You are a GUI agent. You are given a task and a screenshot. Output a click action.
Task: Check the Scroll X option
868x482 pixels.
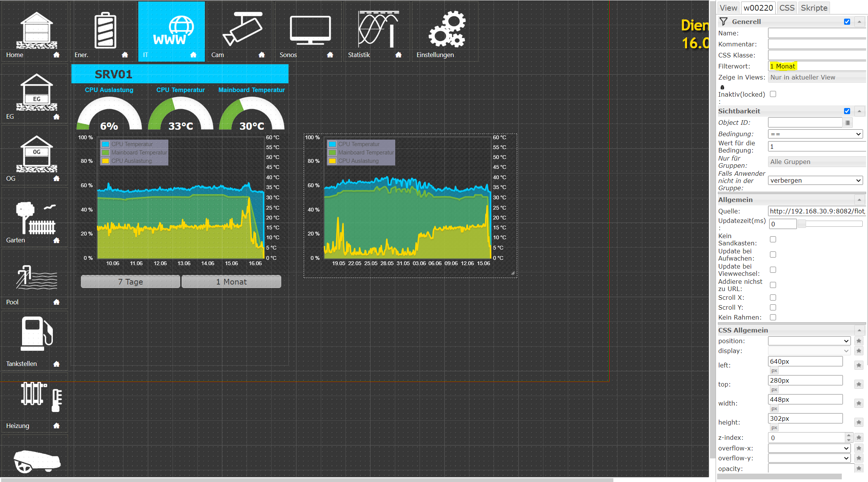[773, 297]
